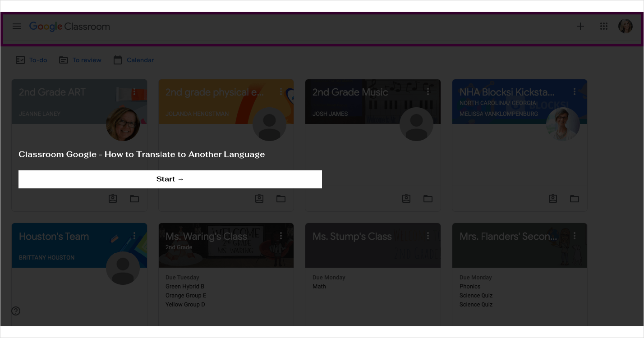Open three-dot menu on Ms. Waring's Class card
This screenshot has height=338, width=644.
(281, 236)
